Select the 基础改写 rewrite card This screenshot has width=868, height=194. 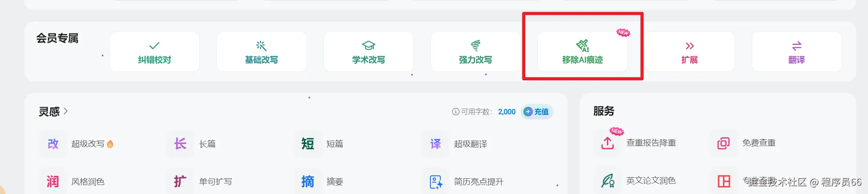tap(261, 52)
